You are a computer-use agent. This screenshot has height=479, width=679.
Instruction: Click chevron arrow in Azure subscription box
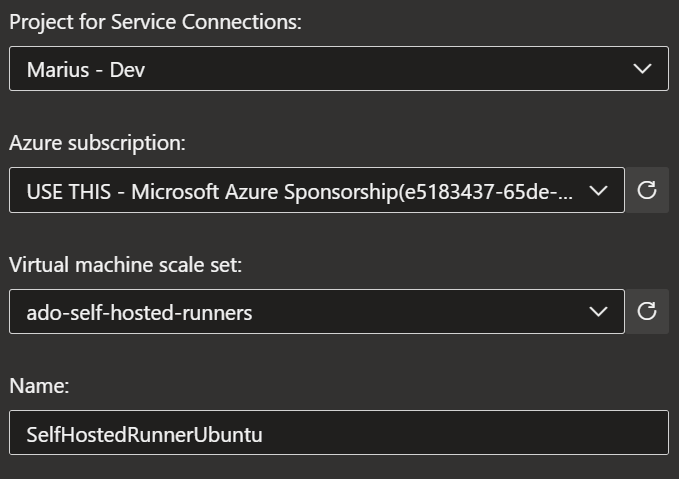click(598, 190)
